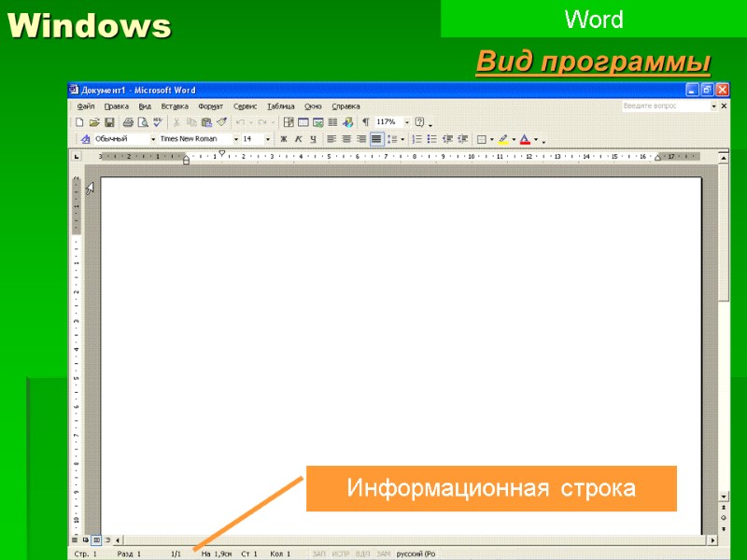Apply yellow text highlight color
747x560 pixels.
(503, 139)
